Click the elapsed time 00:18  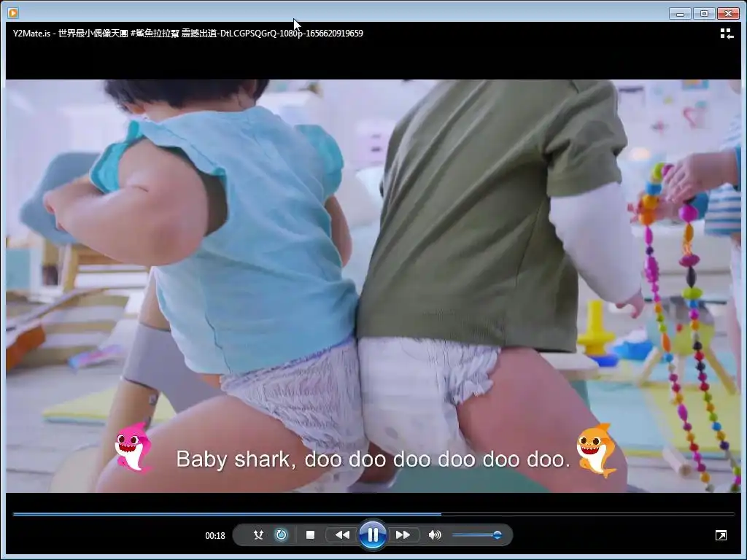click(215, 536)
